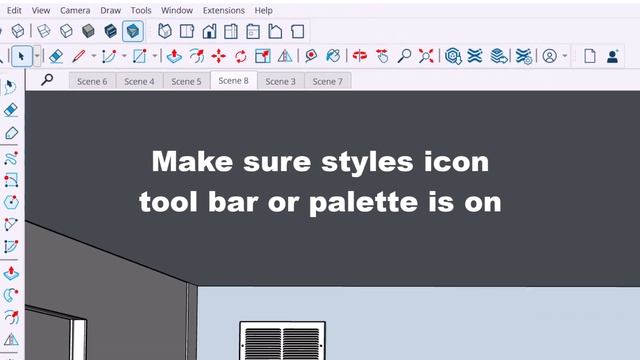This screenshot has width=640, height=360.
Task: Click the Zoom Extents tool
Action: tap(426, 56)
